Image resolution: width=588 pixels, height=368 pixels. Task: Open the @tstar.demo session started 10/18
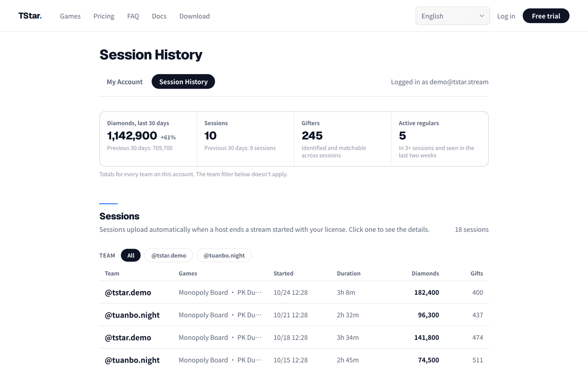(294, 337)
